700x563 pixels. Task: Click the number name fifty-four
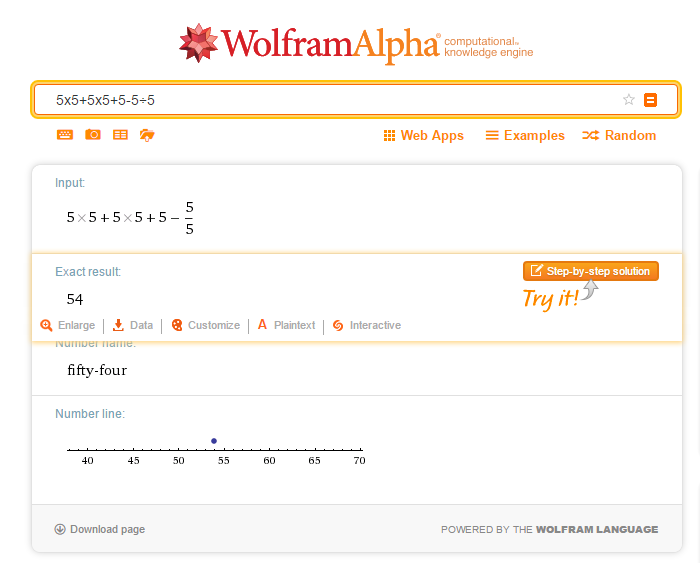[x=97, y=370]
